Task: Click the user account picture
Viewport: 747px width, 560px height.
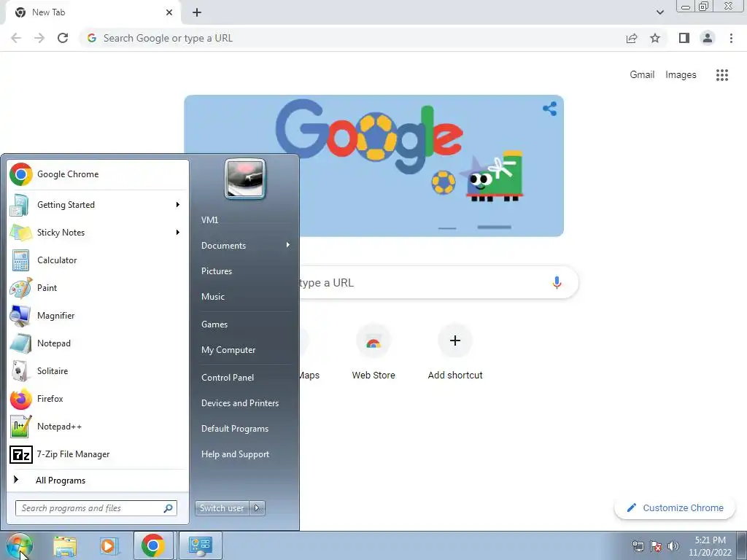Action: (x=245, y=179)
